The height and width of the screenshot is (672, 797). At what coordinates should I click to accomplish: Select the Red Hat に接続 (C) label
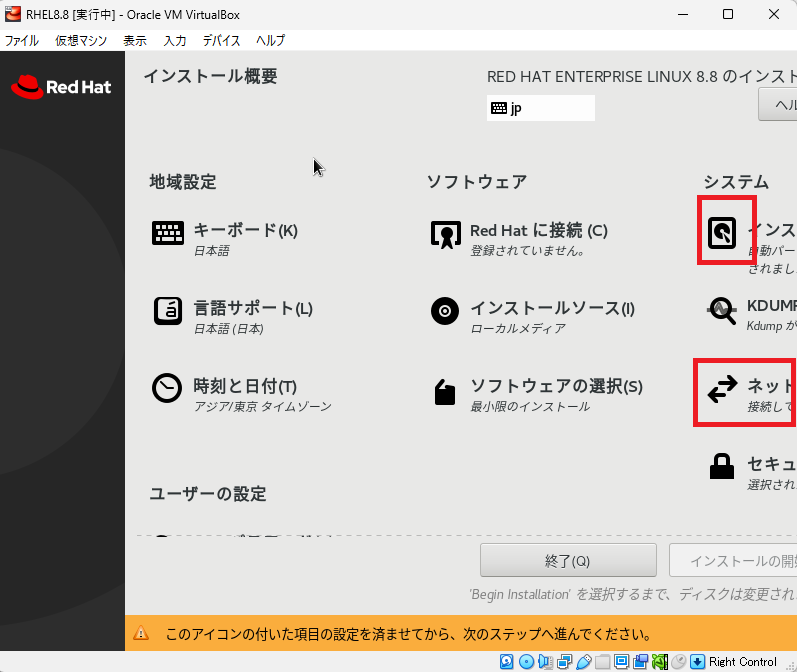(539, 230)
